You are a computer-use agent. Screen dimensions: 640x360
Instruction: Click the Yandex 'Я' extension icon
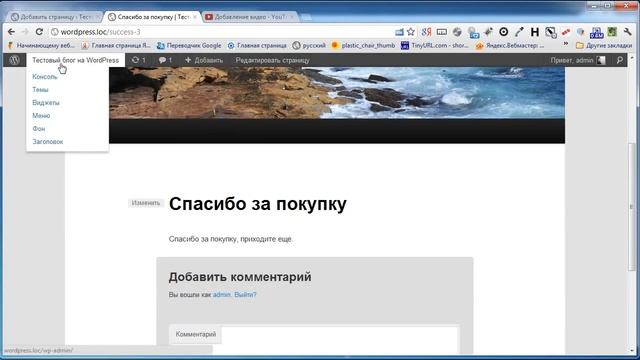pos(427,32)
